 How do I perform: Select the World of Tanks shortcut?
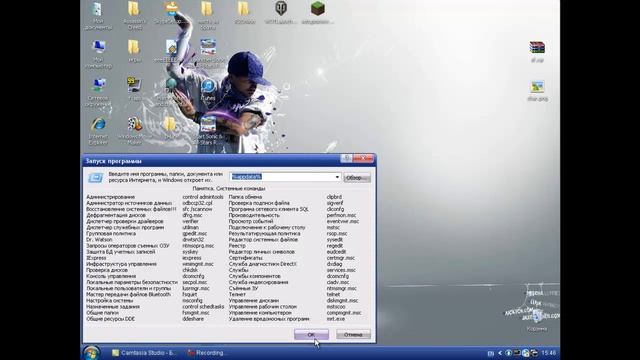[x=281, y=12]
